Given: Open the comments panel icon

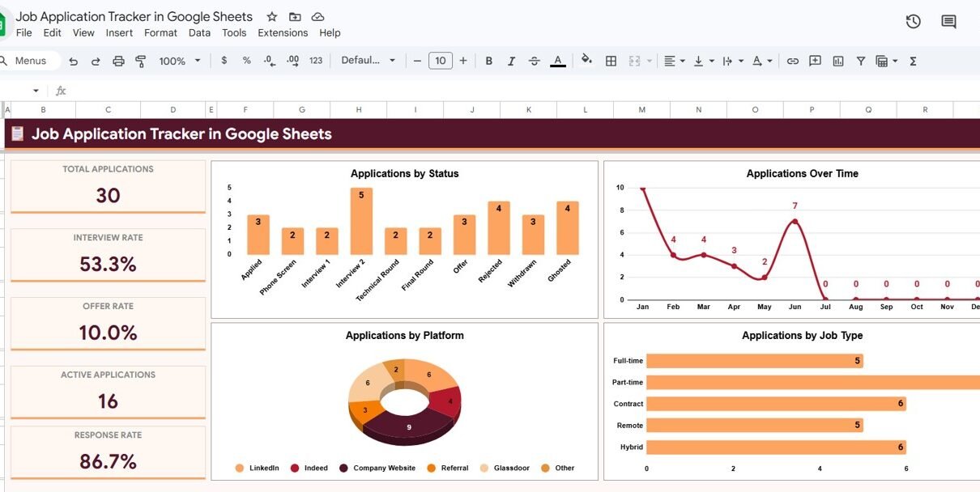Looking at the screenshot, I should (948, 22).
